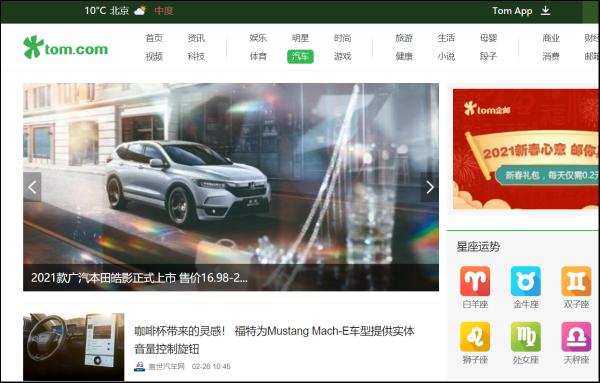The width and height of the screenshot is (600, 383).
Task: Click the Mustang steering wheel article thumbnail
Action: [73, 347]
